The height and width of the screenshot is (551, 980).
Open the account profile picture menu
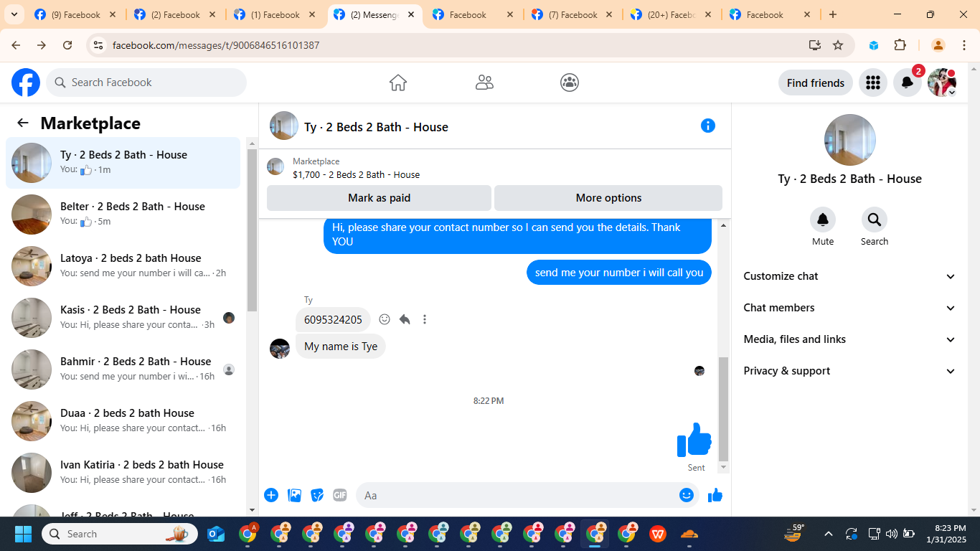942,83
